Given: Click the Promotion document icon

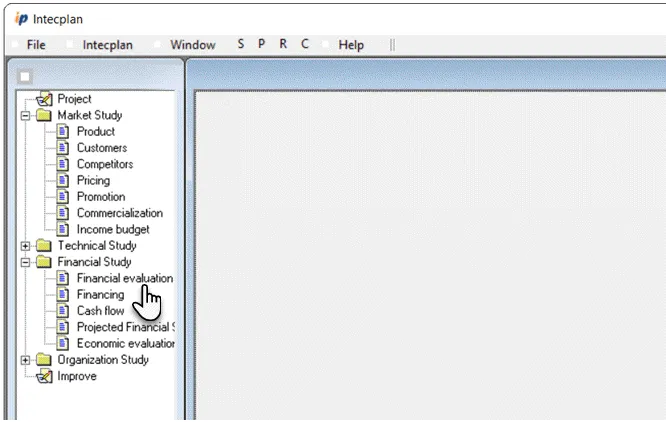Looking at the screenshot, I should tap(63, 197).
